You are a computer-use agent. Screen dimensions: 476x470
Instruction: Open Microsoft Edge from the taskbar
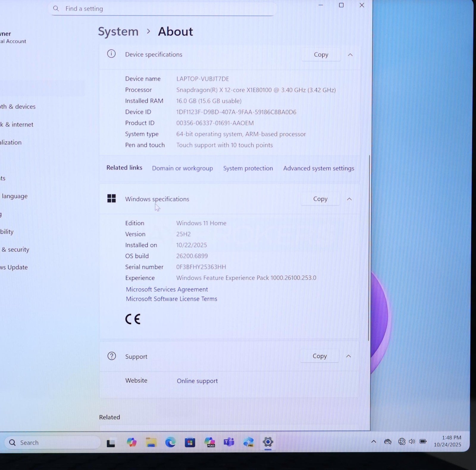click(x=170, y=442)
